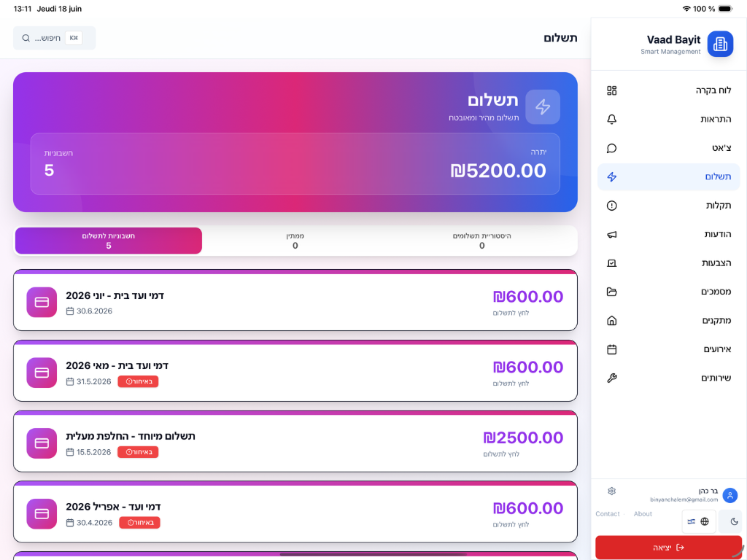Open chat via the speech bubble icon

coord(612,148)
